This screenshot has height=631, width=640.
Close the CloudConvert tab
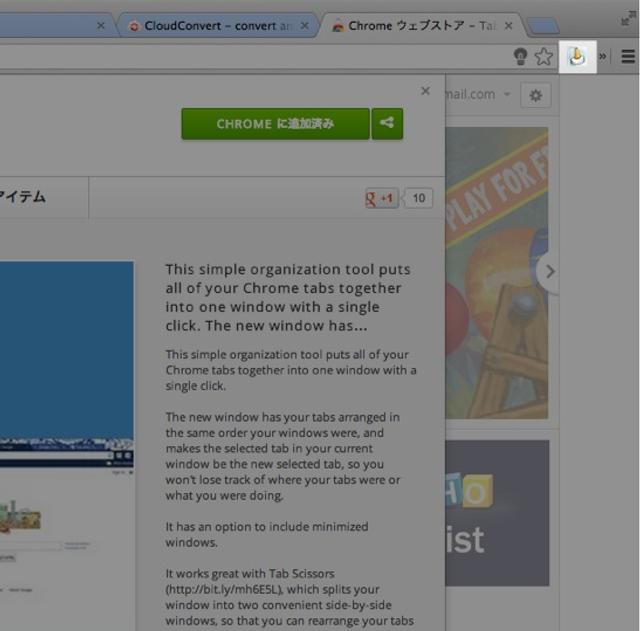tap(304, 26)
